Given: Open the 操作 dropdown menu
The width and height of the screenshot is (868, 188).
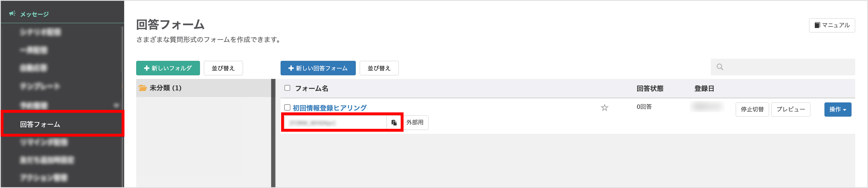Looking at the screenshot, I should tap(837, 109).
